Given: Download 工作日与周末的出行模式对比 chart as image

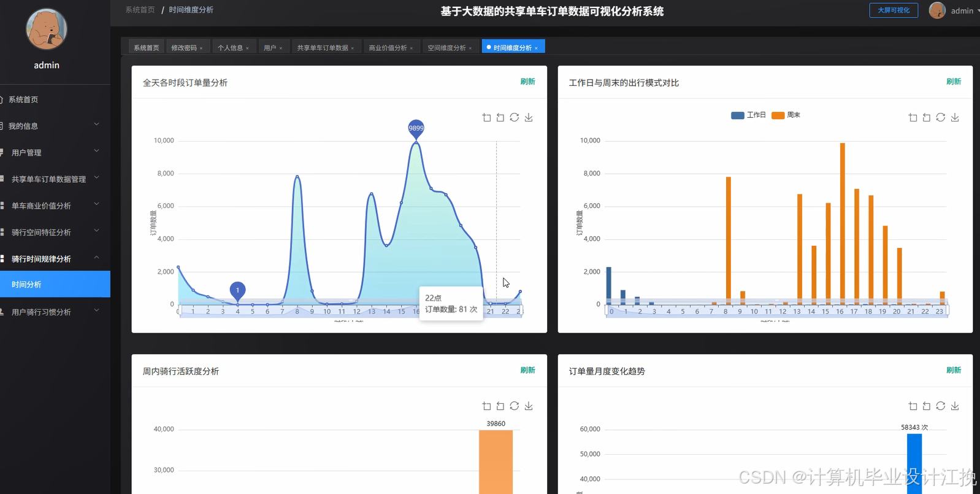Looking at the screenshot, I should [955, 117].
